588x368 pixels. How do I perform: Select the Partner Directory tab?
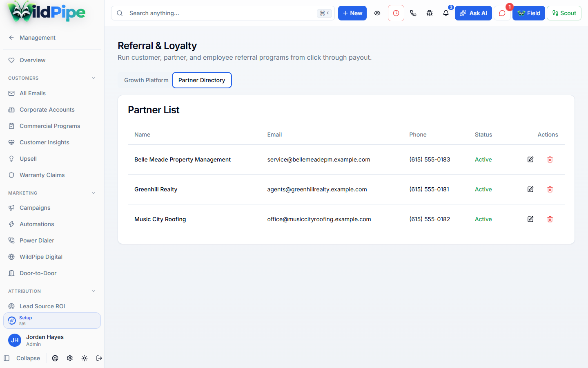click(202, 80)
